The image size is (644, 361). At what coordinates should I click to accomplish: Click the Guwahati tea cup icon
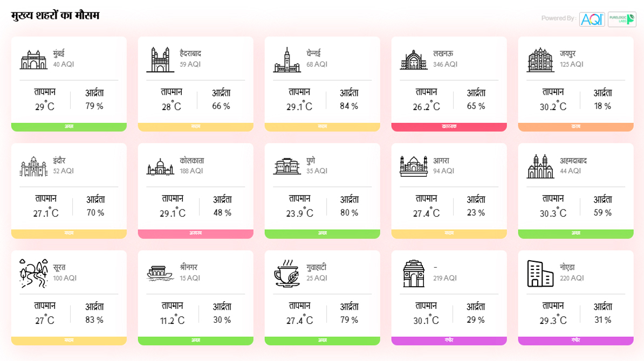[x=287, y=273]
